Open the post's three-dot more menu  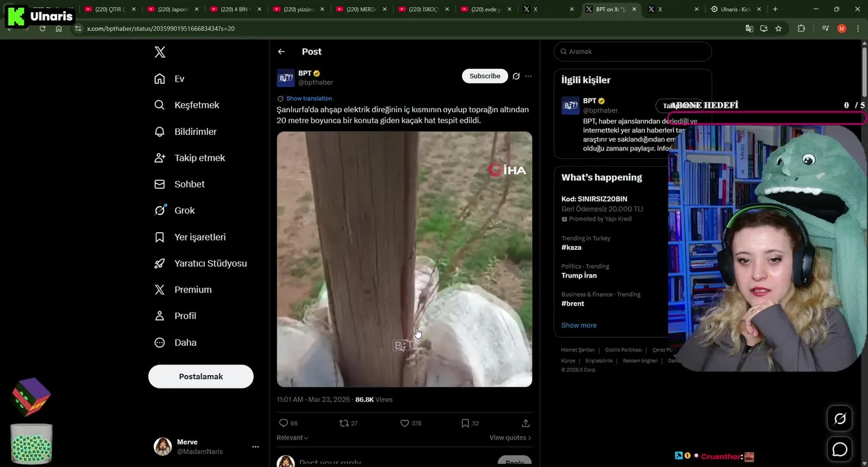tap(528, 76)
